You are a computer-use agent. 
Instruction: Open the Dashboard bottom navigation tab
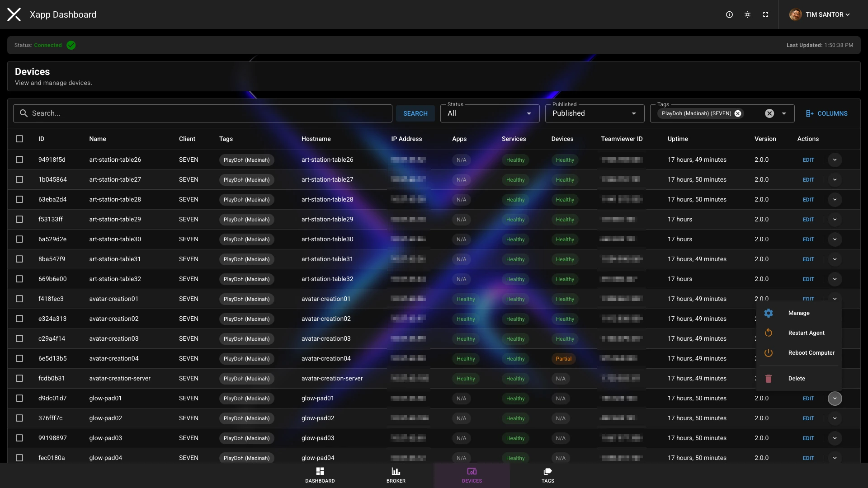click(x=320, y=475)
